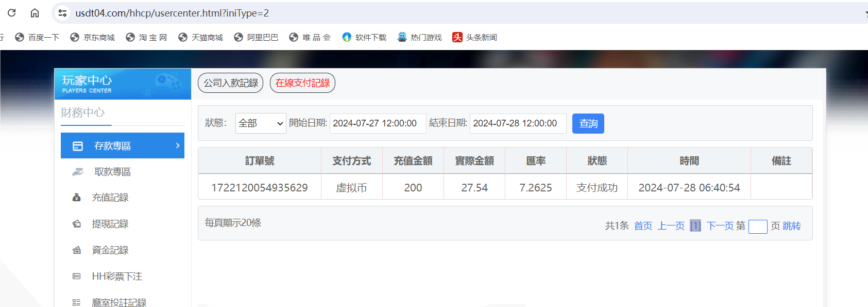868x307 pixels.
Task: Expand the 存款專區 chevron arrow
Action: pyautogui.click(x=178, y=146)
